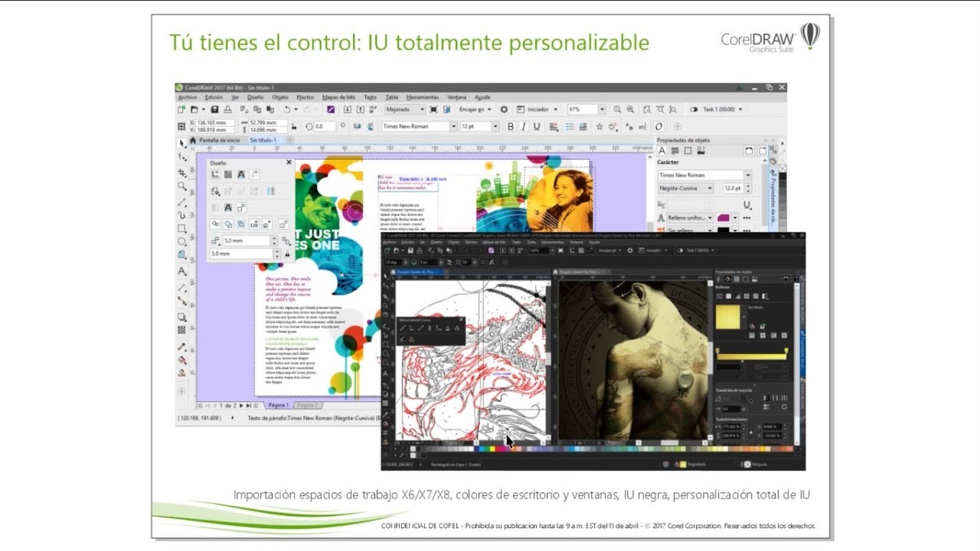
Task: Toggle Italic formatting on the property bar
Action: point(524,127)
